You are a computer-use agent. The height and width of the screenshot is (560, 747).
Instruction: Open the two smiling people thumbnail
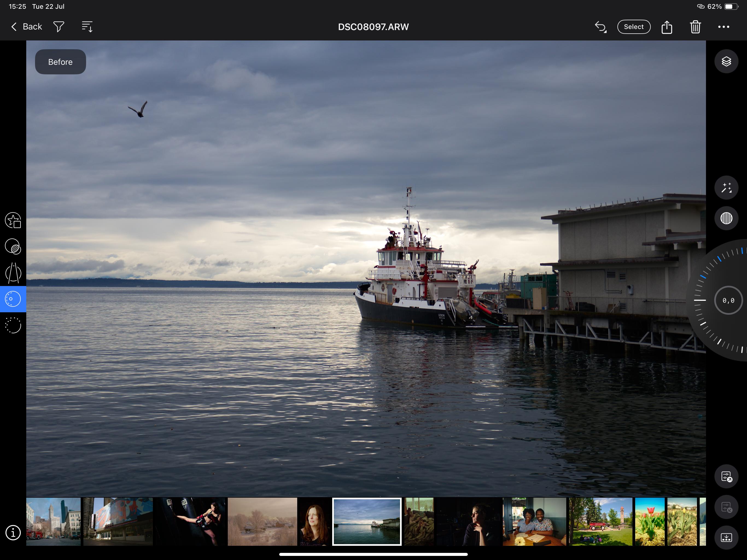click(x=535, y=521)
